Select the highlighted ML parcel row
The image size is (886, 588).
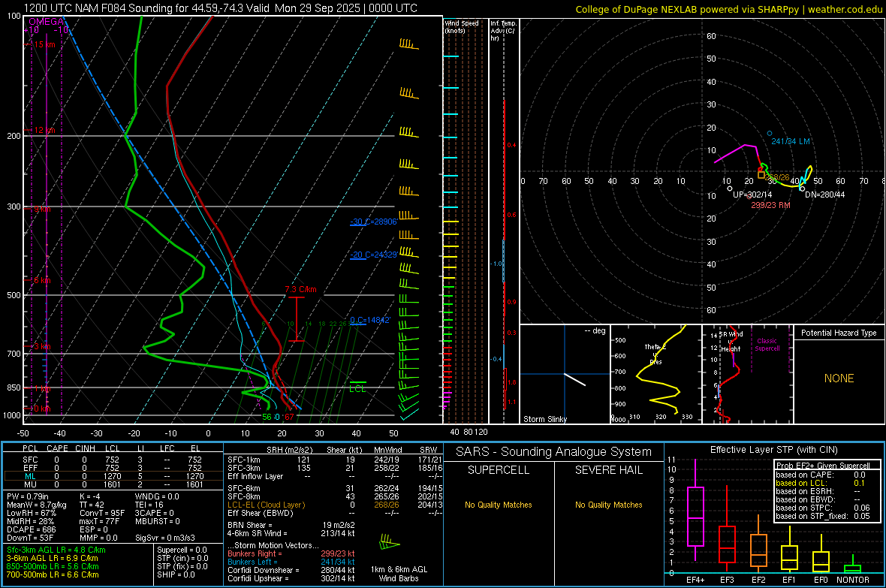(113, 476)
